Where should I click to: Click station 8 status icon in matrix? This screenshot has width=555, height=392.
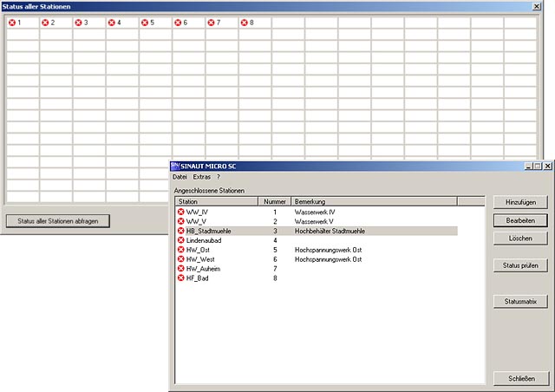(x=245, y=22)
